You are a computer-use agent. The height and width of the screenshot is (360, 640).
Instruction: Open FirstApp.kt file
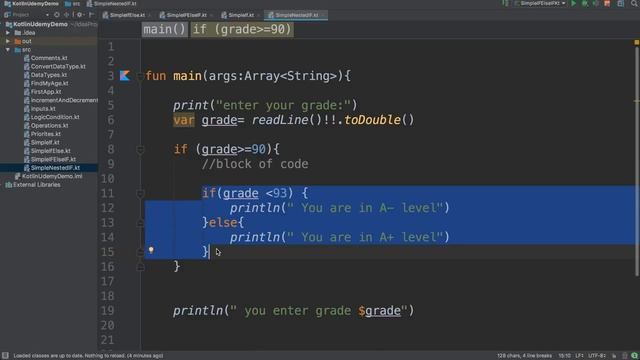tap(46, 92)
